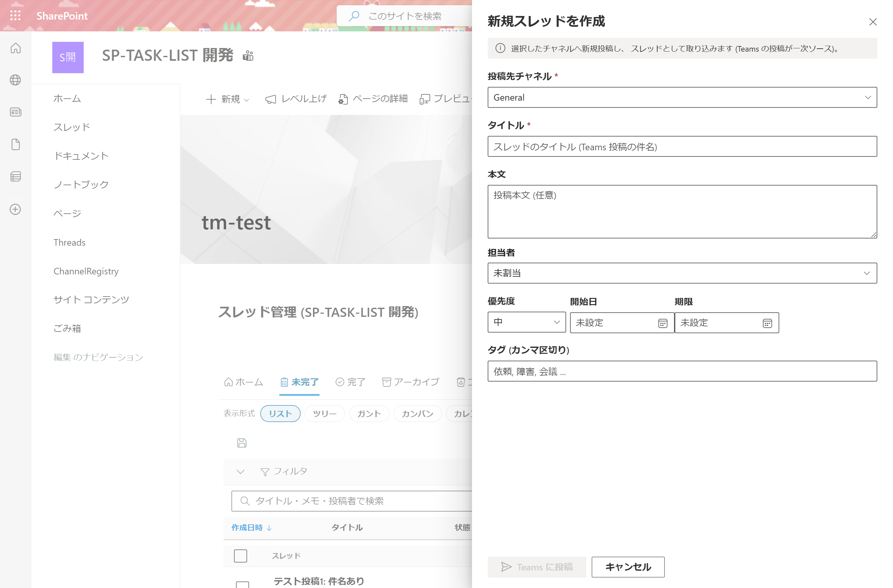Click the SharePoint brand label
This screenshot has height=588, width=893.
pos(62,16)
